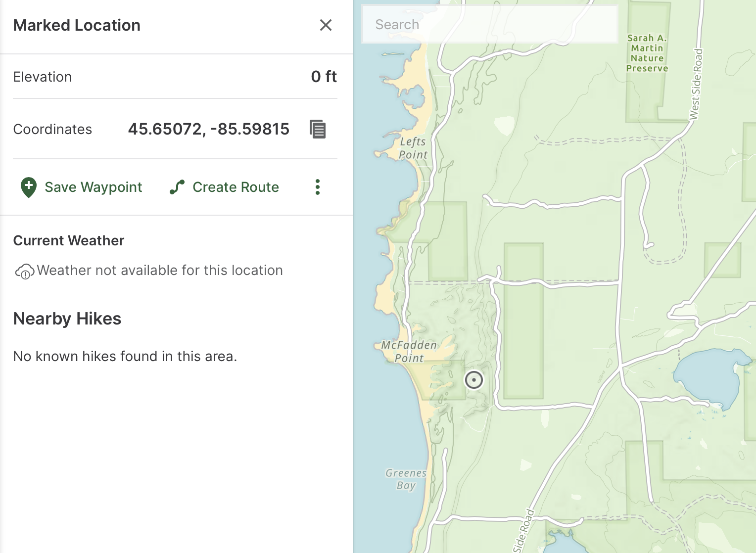Screen dimensions: 756x553
Task: Click the Create Route path icon
Action: pyautogui.click(x=177, y=187)
